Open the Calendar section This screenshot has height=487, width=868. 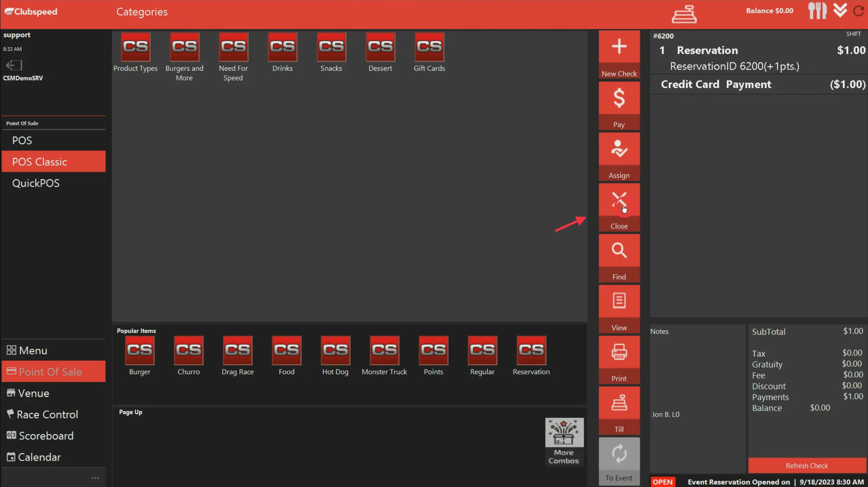click(x=53, y=457)
